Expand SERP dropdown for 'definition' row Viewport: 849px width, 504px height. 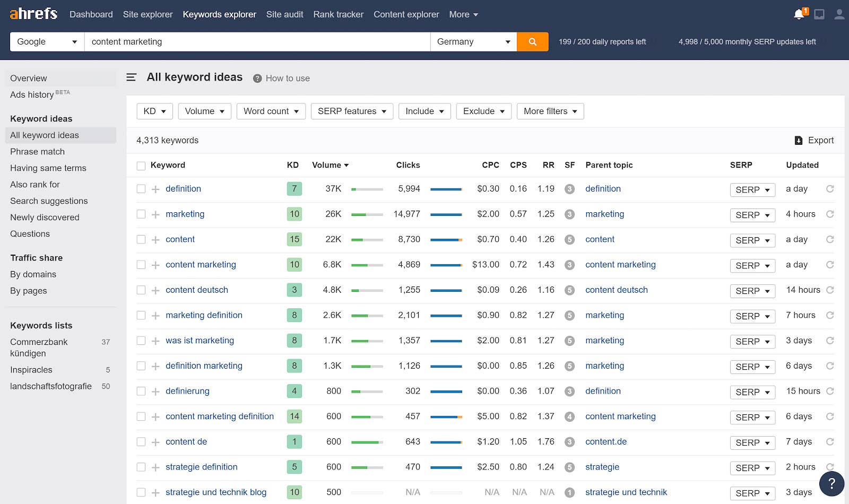click(752, 190)
